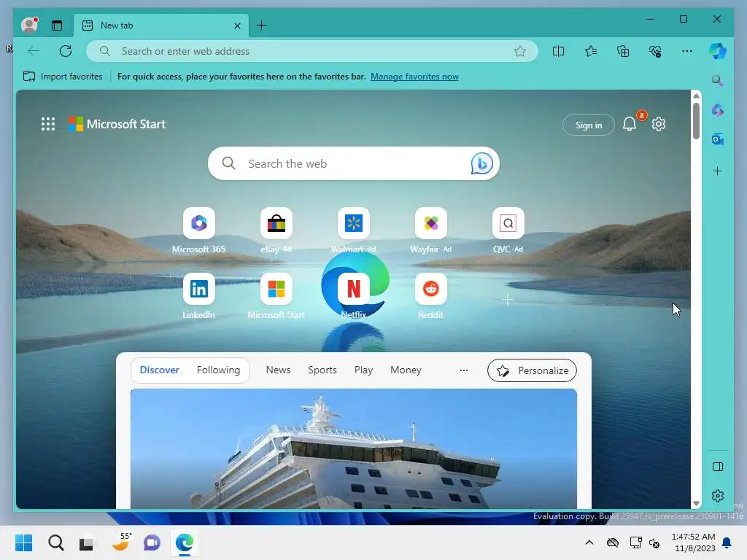Open weather widget showing 55°
The height and width of the screenshot is (560, 747).
pos(122,542)
